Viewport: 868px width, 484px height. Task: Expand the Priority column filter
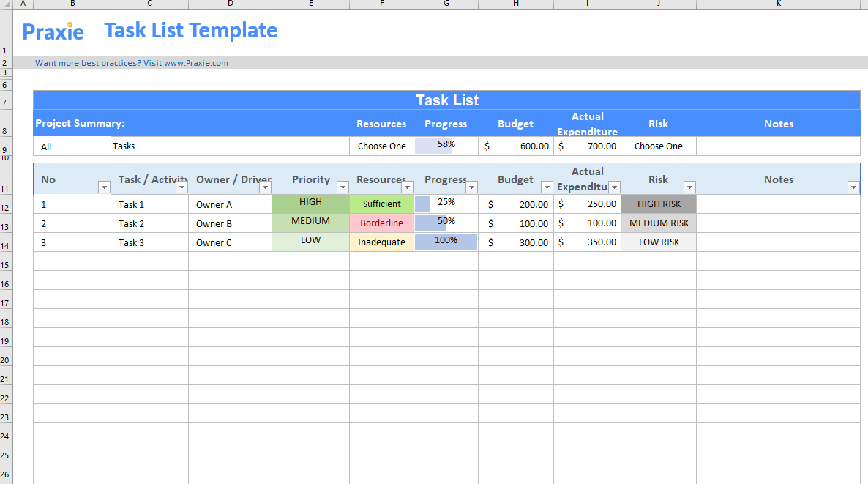coord(343,187)
